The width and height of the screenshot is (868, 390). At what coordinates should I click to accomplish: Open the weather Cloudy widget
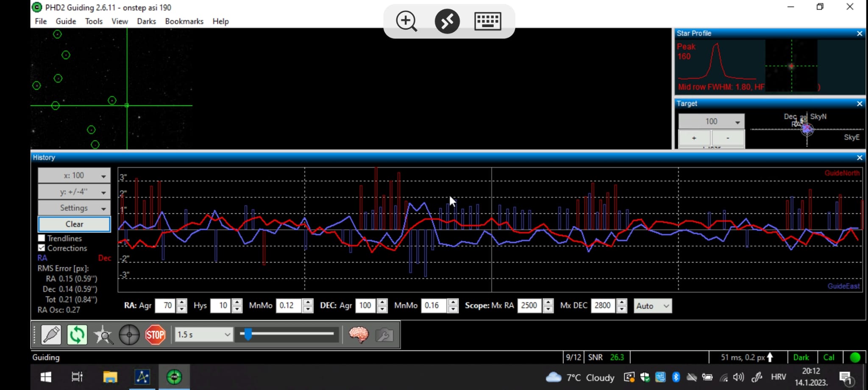click(580, 377)
